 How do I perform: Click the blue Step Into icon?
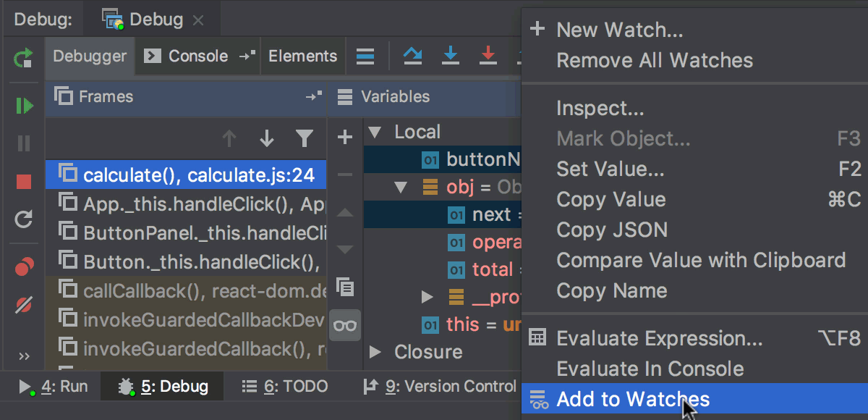451,56
